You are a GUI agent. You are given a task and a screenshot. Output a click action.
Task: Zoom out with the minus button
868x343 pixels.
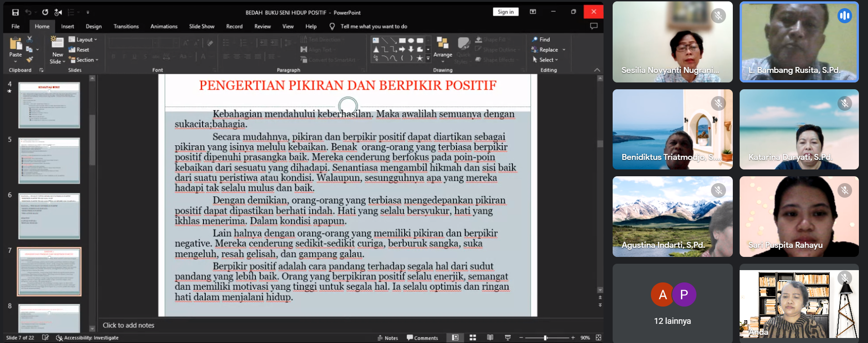click(x=521, y=338)
